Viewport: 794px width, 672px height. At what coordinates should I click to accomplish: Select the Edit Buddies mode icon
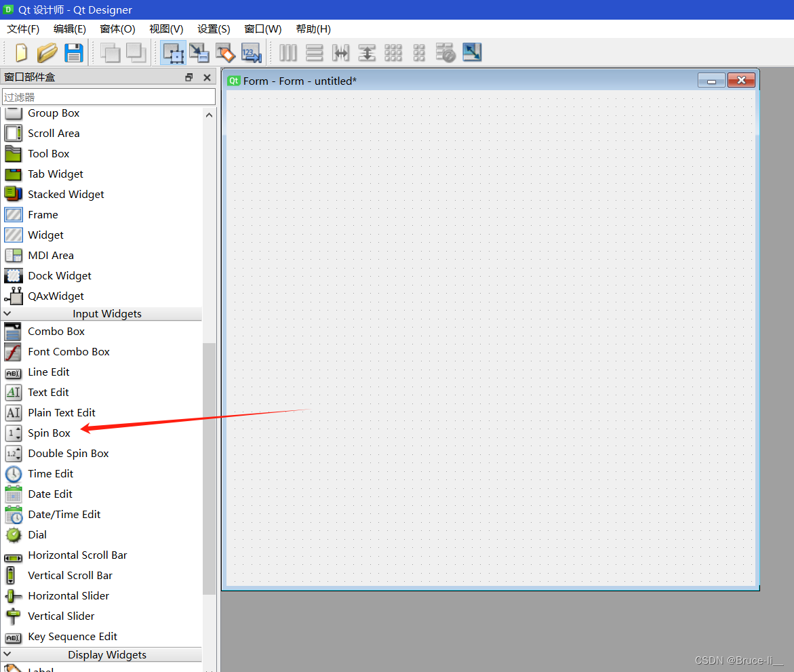click(225, 53)
